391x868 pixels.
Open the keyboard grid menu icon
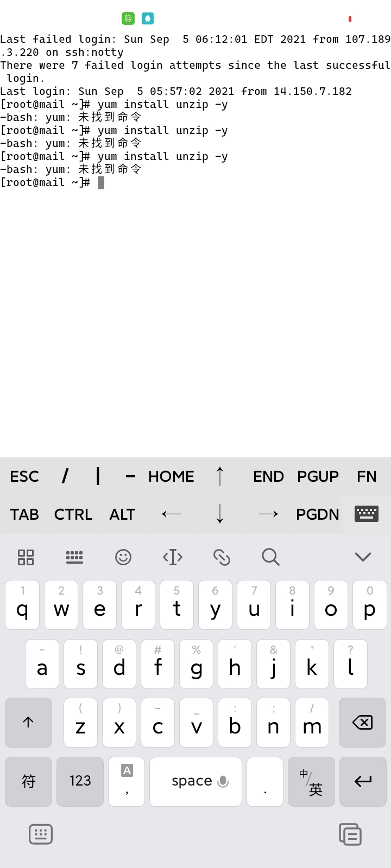(x=26, y=557)
